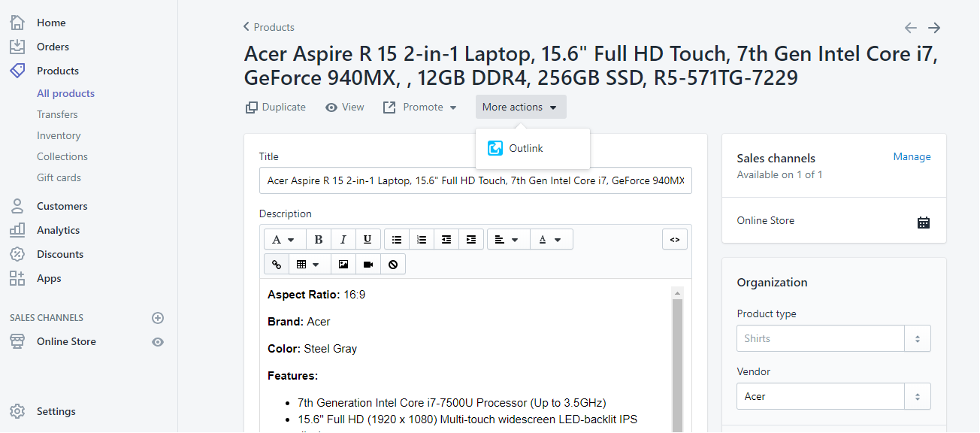Open the Orders section
Screen dimensions: 980x433
click(53, 47)
